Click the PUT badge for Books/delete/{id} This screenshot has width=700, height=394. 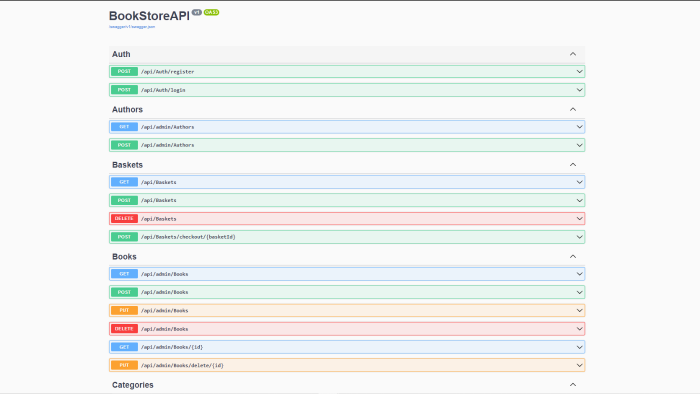[x=124, y=365]
